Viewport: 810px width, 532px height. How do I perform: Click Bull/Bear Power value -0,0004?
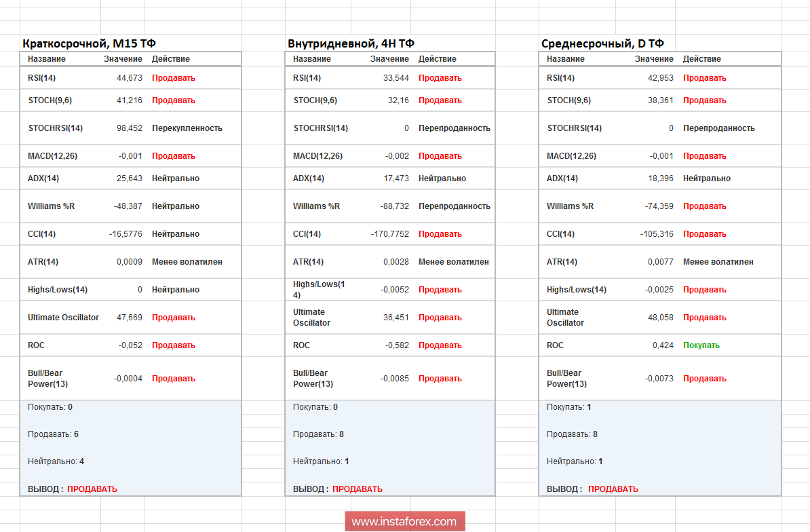pos(128,379)
